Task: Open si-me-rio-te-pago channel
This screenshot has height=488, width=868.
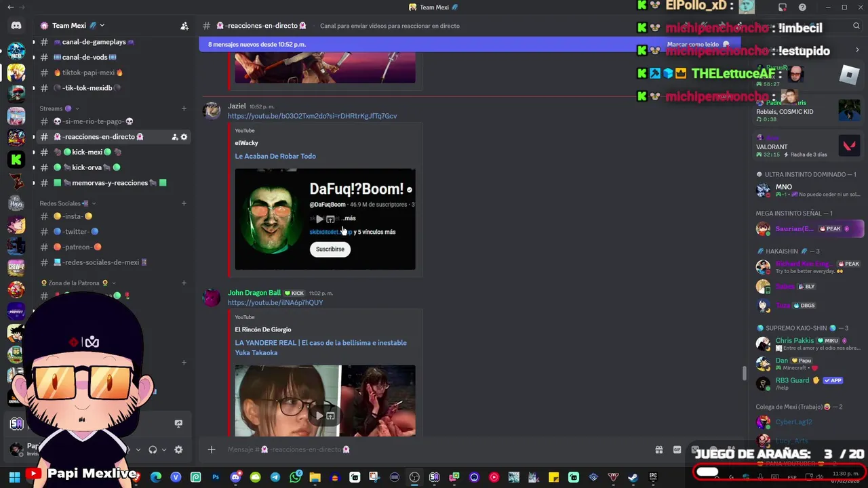Action: [x=113, y=121]
